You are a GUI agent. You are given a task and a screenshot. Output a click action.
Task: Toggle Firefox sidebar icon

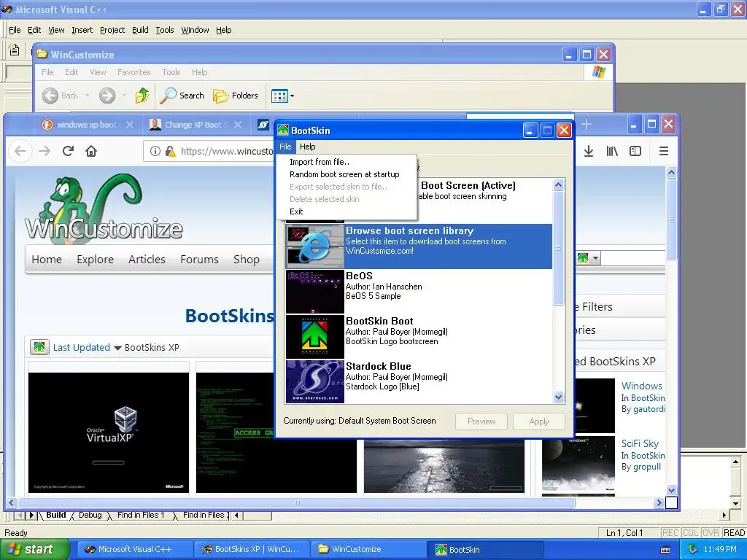(x=635, y=151)
